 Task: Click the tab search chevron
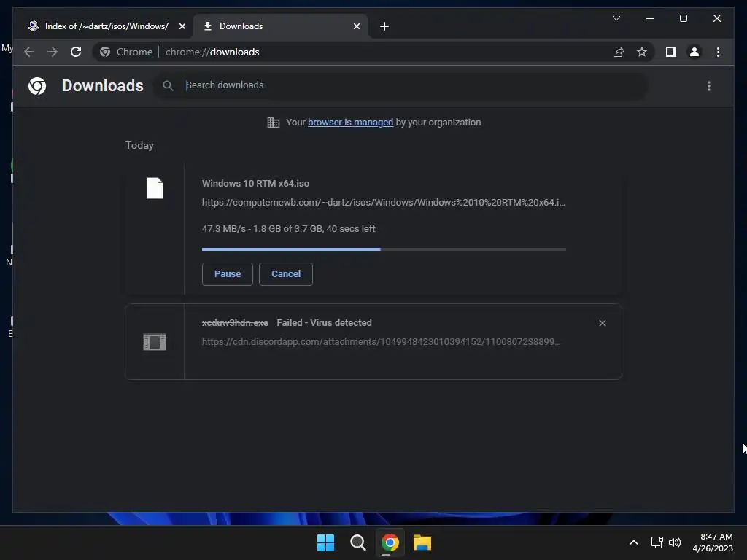pyautogui.click(x=616, y=18)
